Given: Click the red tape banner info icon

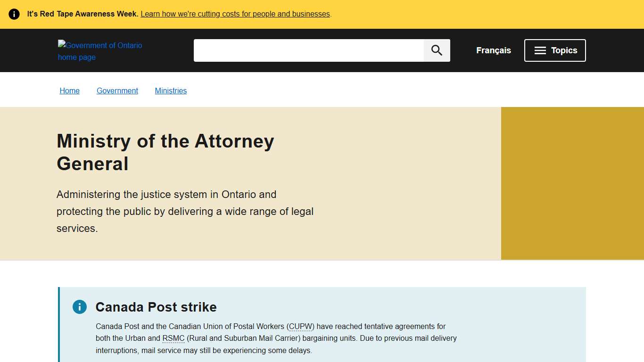Looking at the screenshot, I should [x=14, y=14].
